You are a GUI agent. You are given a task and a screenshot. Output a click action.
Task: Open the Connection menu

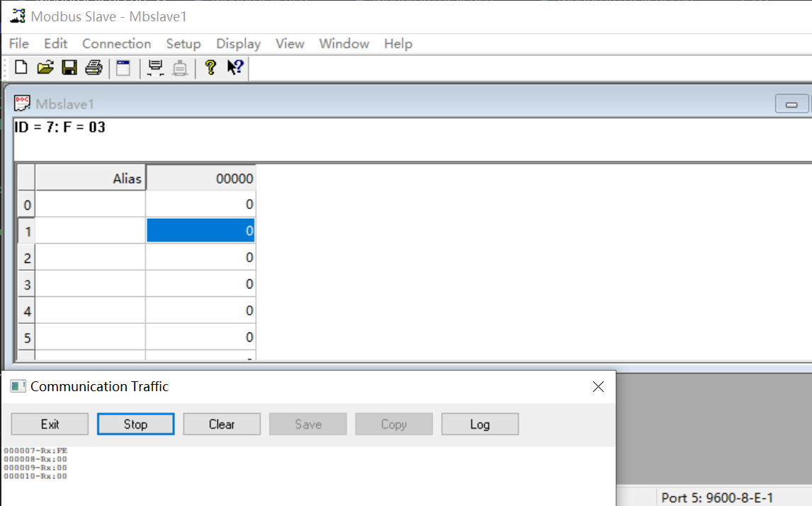tap(116, 44)
